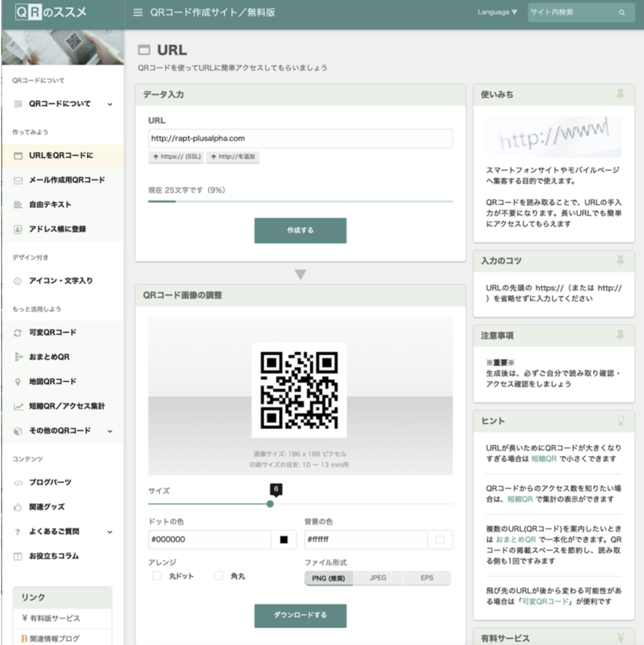
Task: Click the contact icon for アドレス帳に登録
Action: click(18, 229)
